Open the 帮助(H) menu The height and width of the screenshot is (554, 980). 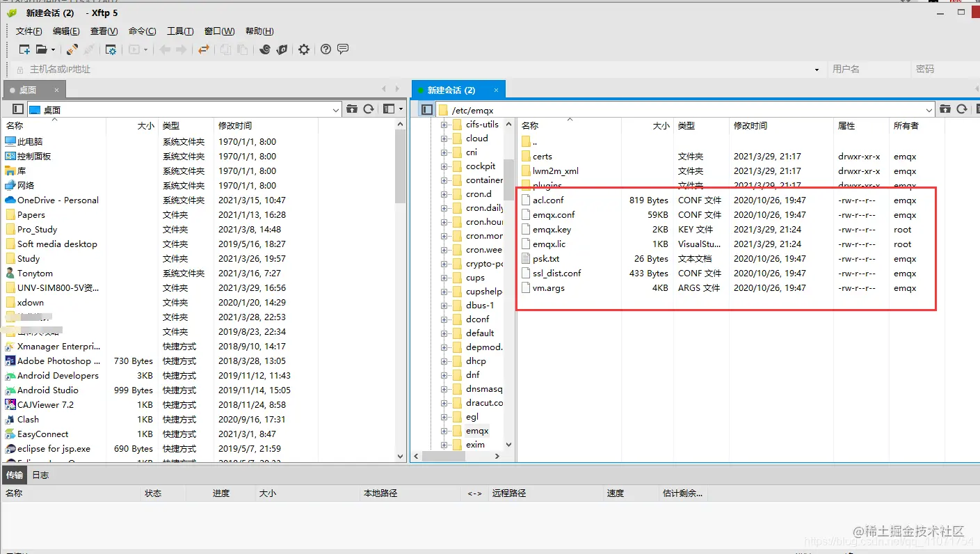[x=259, y=31]
